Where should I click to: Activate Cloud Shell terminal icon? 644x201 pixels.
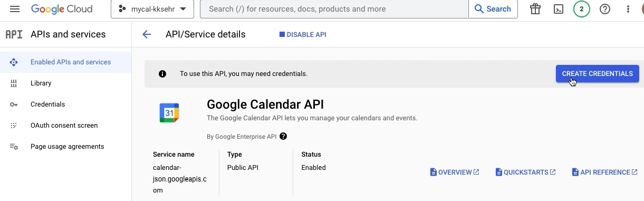tap(559, 9)
